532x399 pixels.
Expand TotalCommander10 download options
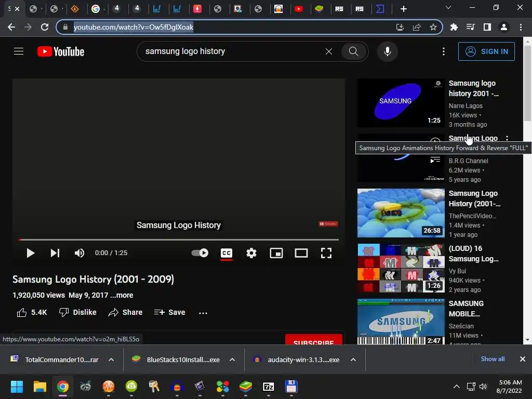pyautogui.click(x=111, y=360)
